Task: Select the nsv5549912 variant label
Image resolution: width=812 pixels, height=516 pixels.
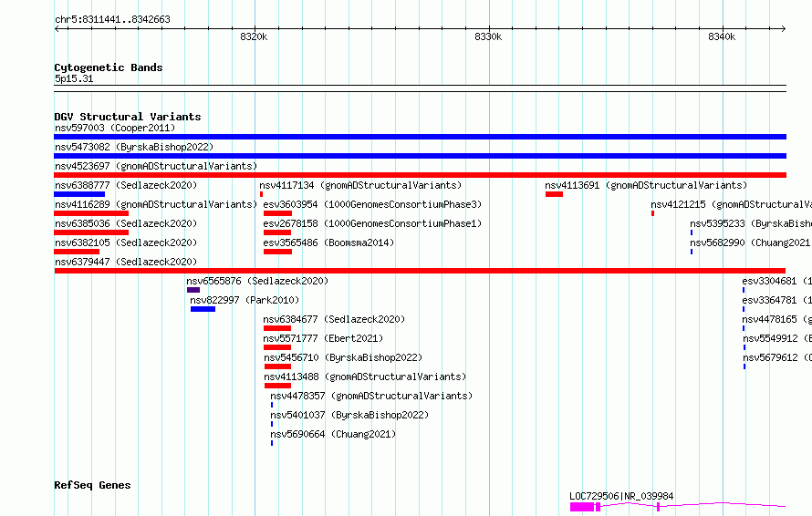Action: [776, 338]
